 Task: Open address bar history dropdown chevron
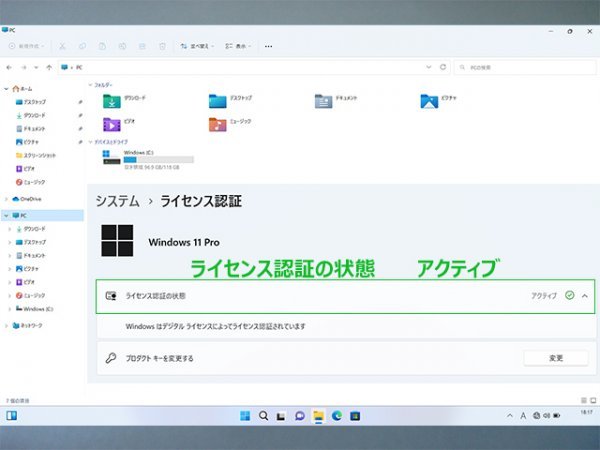(x=429, y=67)
